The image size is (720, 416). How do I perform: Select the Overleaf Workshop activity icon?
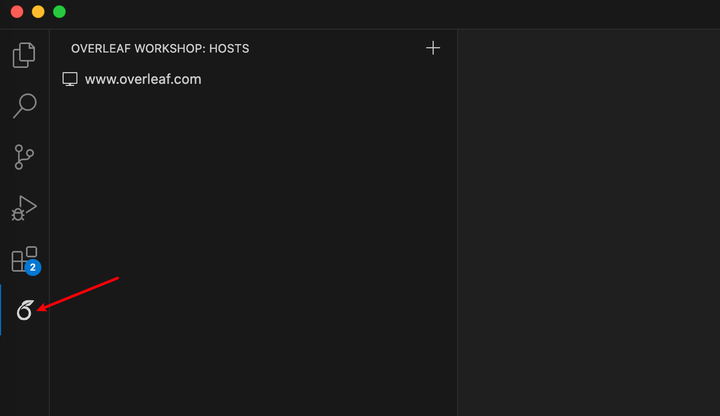click(x=25, y=310)
